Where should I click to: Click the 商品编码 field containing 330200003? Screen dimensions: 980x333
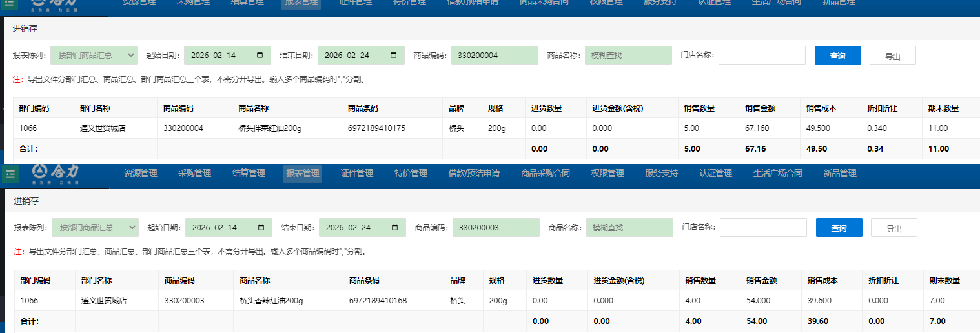coord(496,228)
